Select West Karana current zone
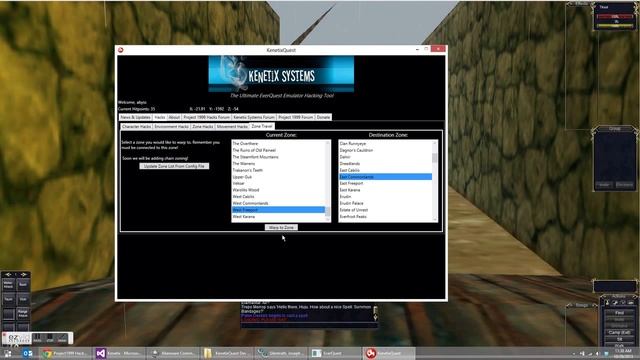 click(x=278, y=217)
